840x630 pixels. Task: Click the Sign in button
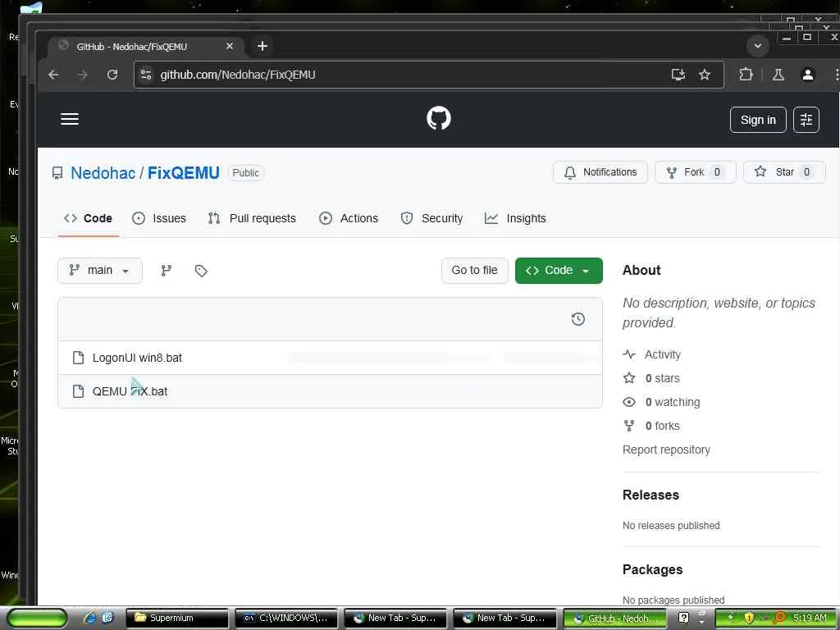click(757, 120)
